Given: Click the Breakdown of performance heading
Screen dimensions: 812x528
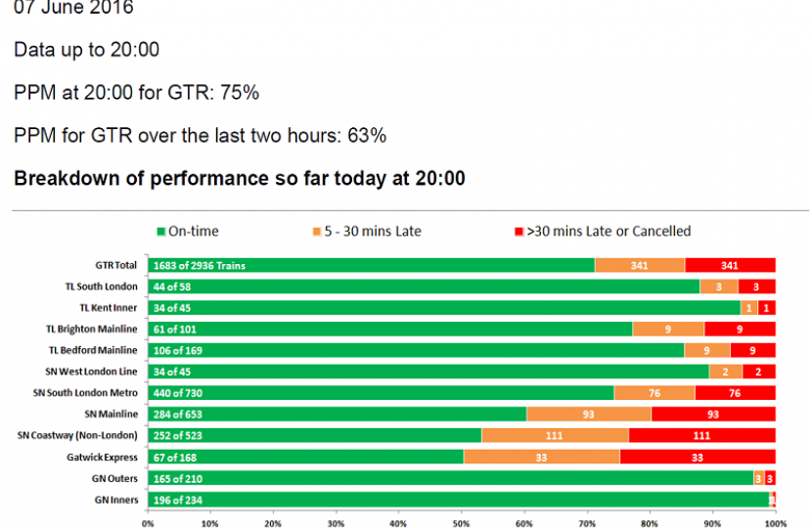Looking at the screenshot, I should tap(239, 179).
